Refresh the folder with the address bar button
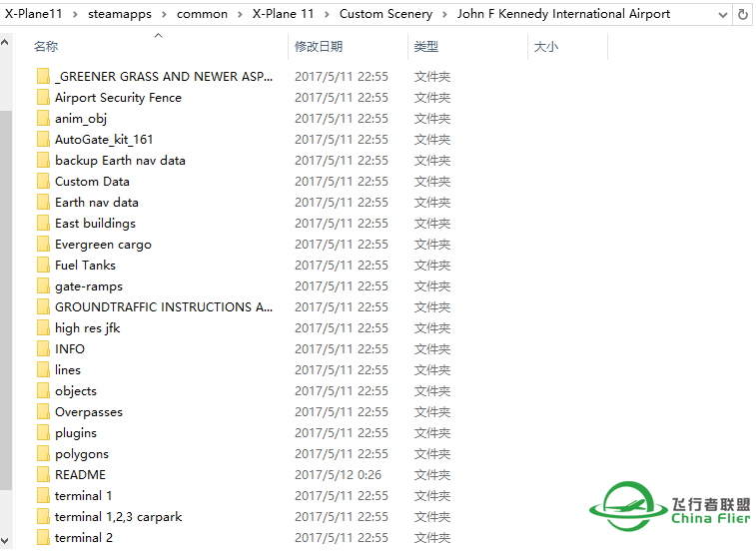This screenshot has width=756, height=552. click(x=743, y=14)
